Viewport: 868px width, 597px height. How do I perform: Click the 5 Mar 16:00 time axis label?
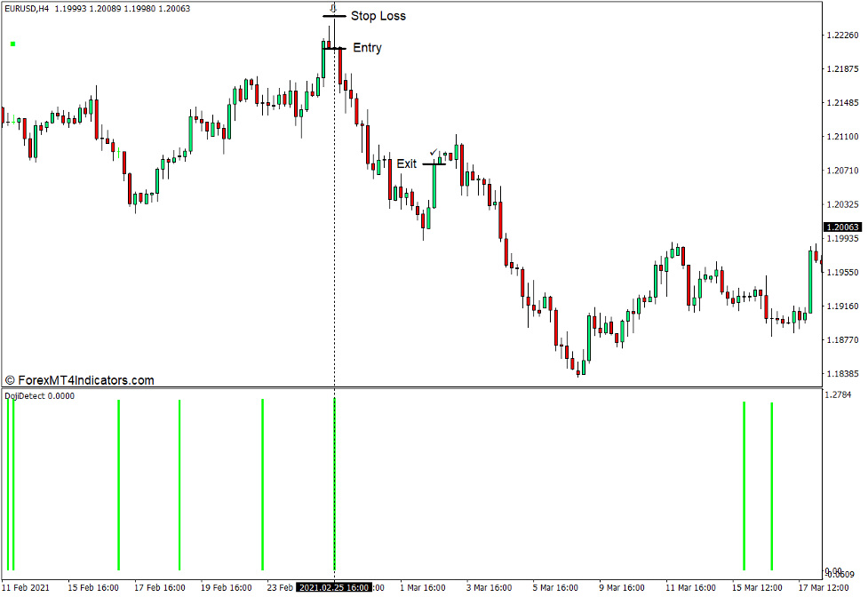click(554, 588)
